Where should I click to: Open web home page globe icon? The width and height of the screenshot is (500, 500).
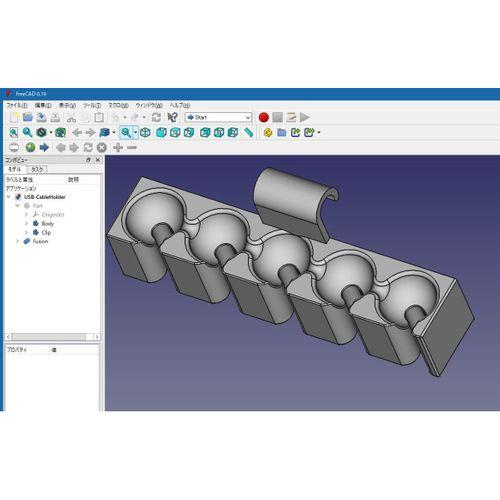coord(30,147)
